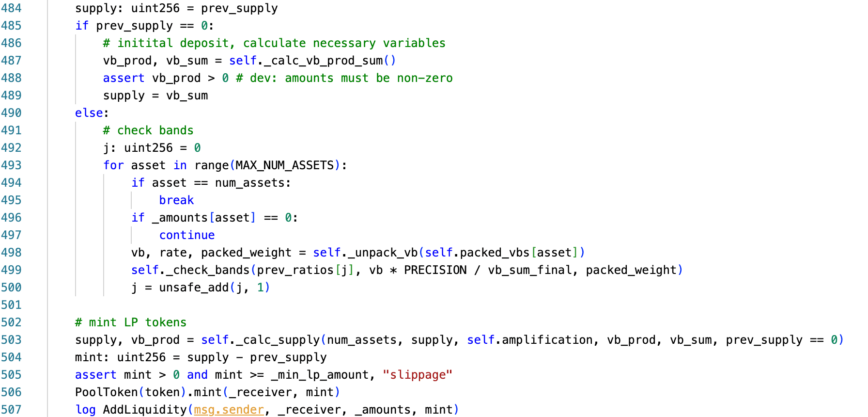Place cursor on the break keyword
The height and width of the screenshot is (417, 868).
click(x=176, y=200)
